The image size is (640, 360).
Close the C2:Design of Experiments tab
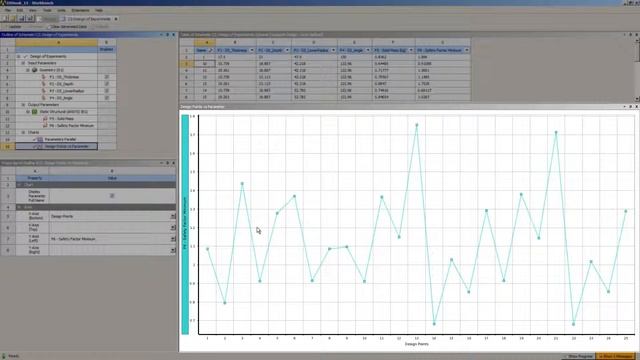[116, 19]
